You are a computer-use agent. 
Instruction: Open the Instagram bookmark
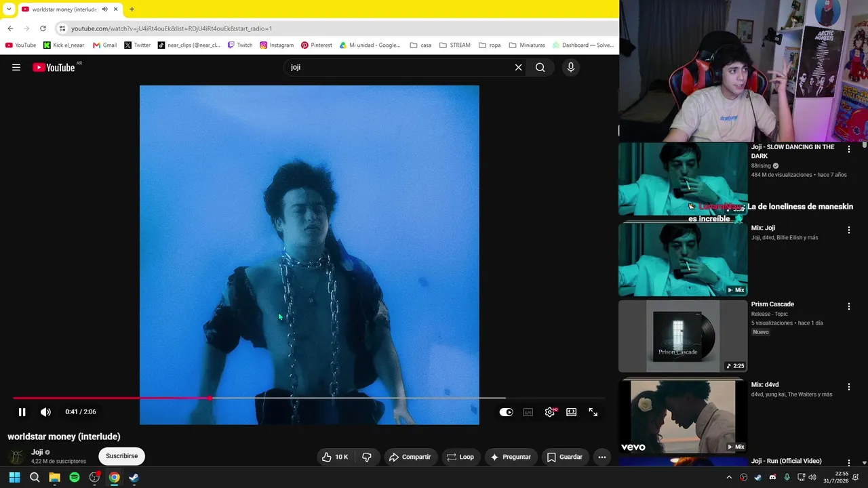(x=277, y=45)
